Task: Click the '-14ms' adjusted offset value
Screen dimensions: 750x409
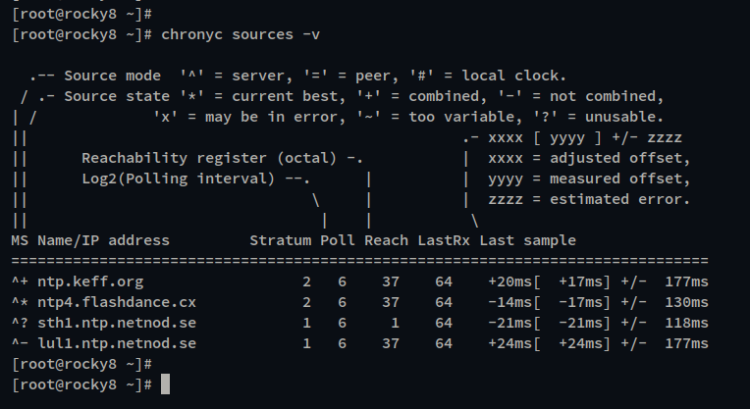Action: pos(510,302)
